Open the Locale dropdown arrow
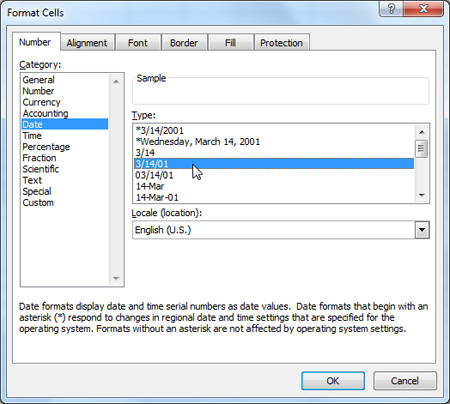The height and width of the screenshot is (404, 450). click(422, 230)
